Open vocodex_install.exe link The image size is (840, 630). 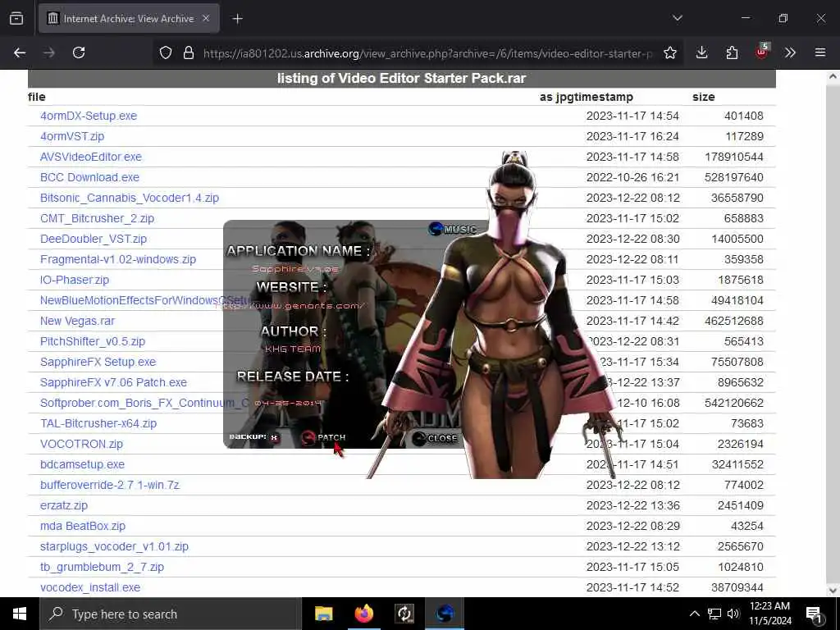pos(90,587)
